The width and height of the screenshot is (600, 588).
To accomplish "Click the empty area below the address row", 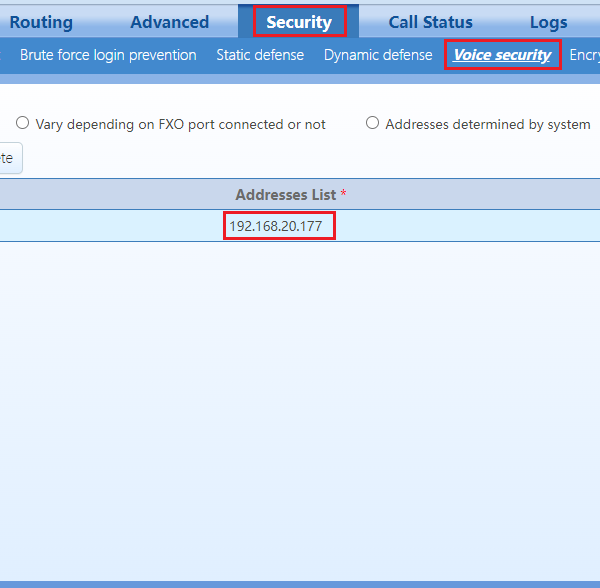I will click(x=300, y=400).
